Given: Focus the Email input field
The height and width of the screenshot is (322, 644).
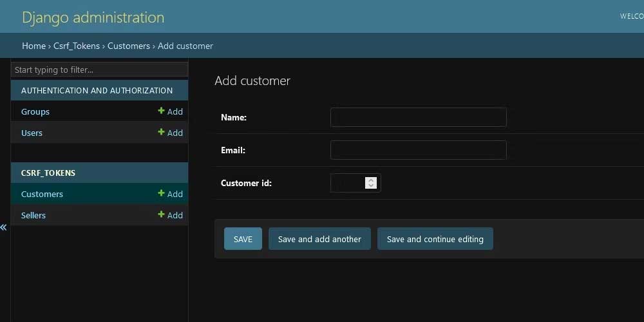Looking at the screenshot, I should point(418,150).
